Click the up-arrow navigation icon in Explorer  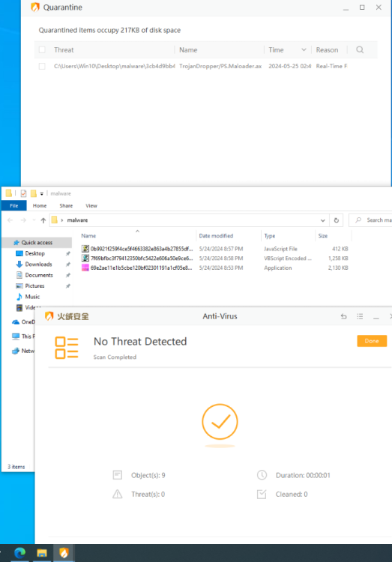(43, 220)
